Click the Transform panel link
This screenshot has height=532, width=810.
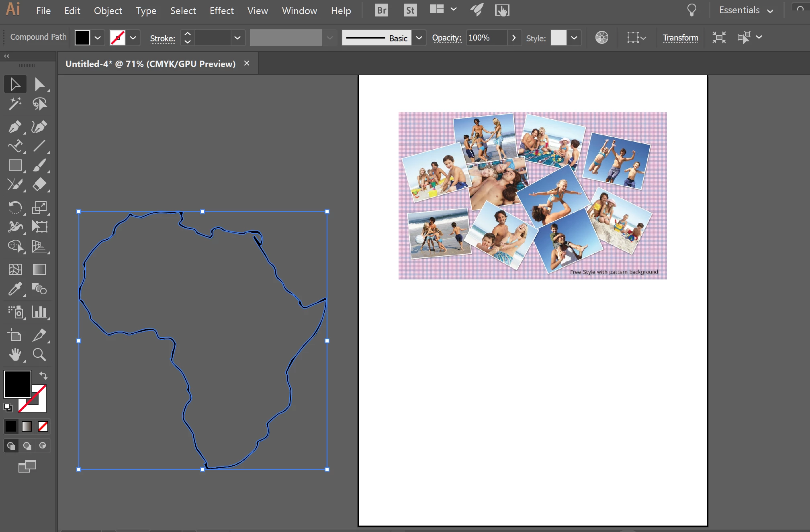(680, 38)
